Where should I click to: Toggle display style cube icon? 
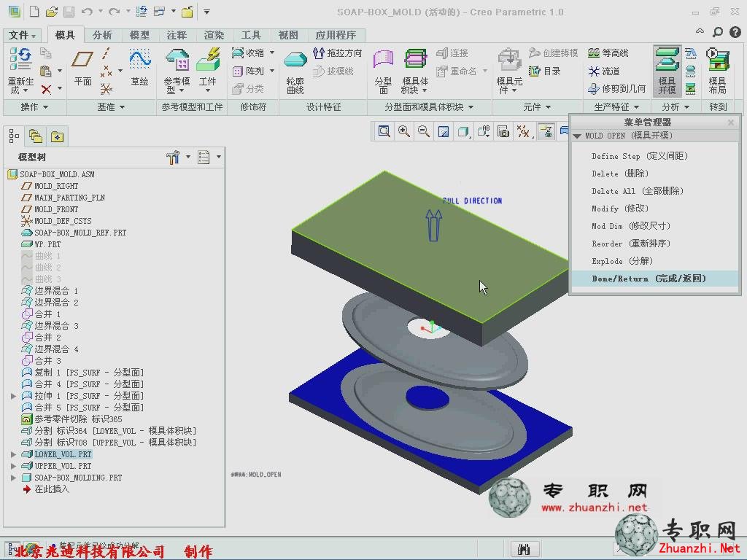(463, 131)
